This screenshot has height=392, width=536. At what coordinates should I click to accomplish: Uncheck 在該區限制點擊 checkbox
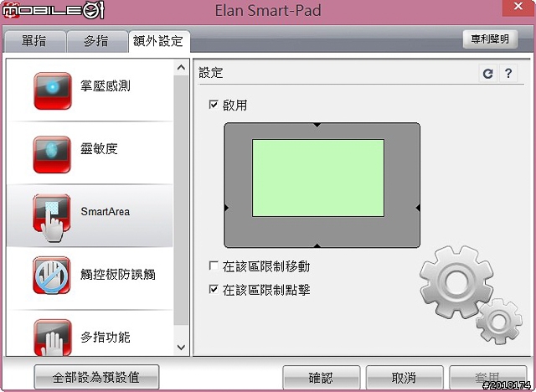[x=214, y=290]
